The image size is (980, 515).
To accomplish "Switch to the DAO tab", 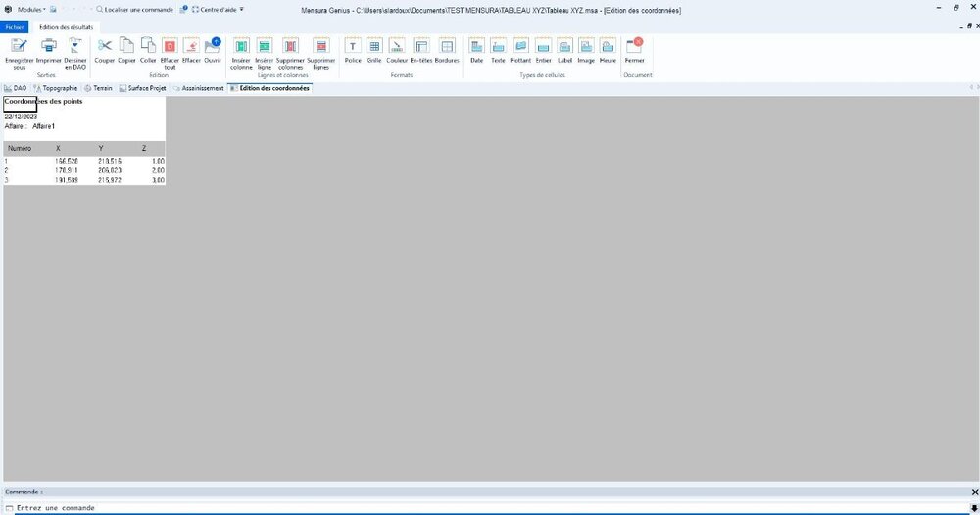I will [16, 88].
